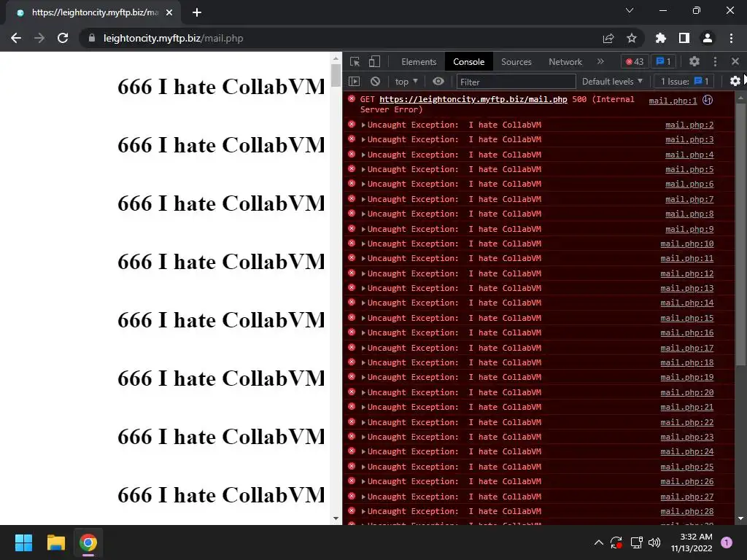Click the 1 Issue button
Viewport: 747px width, 560px height.
(684, 82)
